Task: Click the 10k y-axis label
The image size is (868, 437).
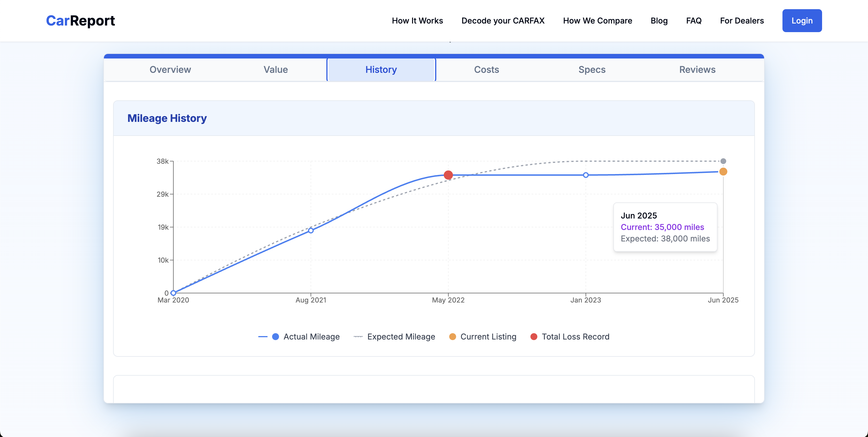Action: (163, 260)
